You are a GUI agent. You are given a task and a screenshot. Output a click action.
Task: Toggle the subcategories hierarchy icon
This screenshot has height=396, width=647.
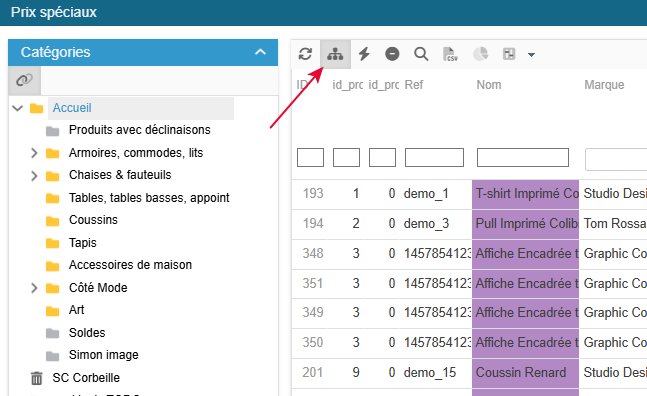click(335, 54)
